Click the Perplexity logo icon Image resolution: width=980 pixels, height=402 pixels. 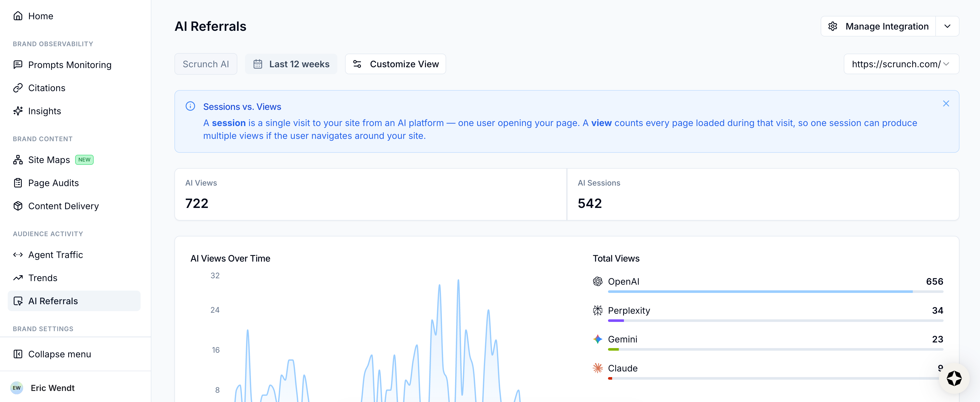598,310
